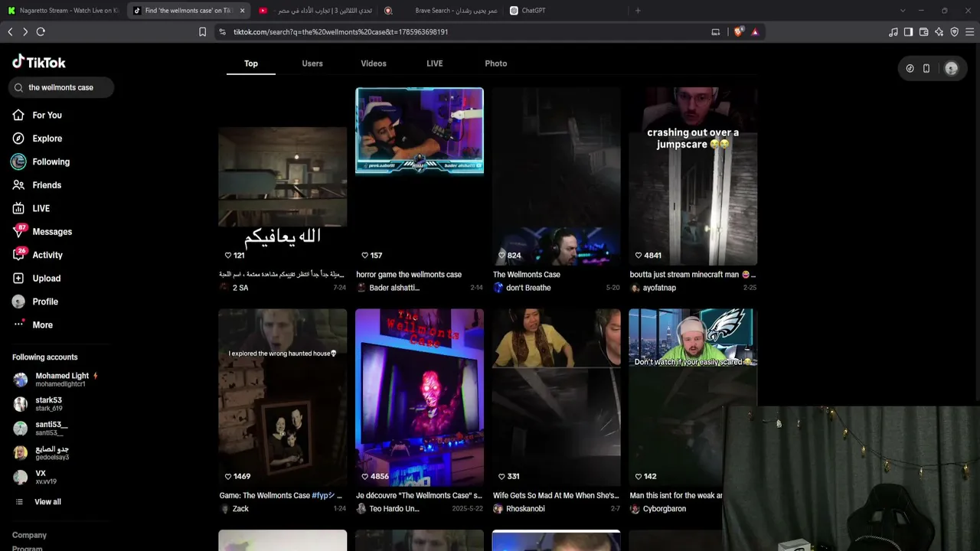Click the magnifier icon in TikTok search
Viewport: 980px width, 551px height.
click(x=18, y=87)
